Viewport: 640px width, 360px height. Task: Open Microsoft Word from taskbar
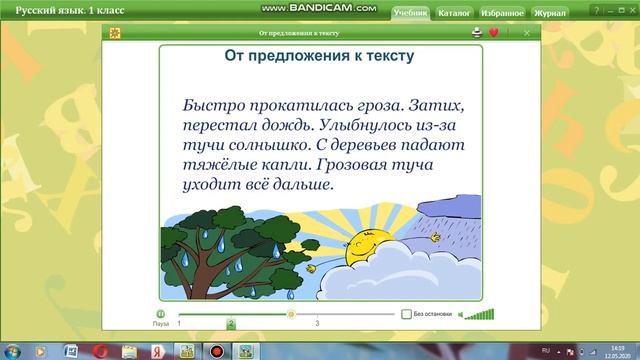[x=71, y=351]
